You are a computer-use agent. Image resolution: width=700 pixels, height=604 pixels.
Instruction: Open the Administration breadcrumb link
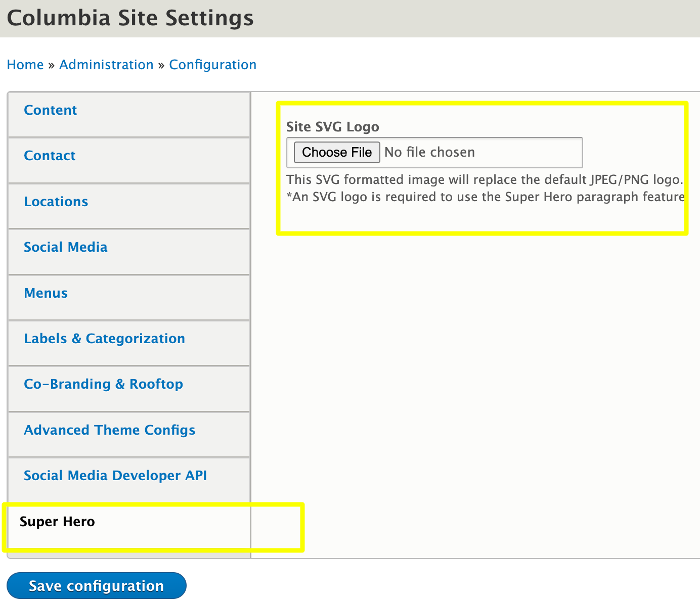[106, 65]
